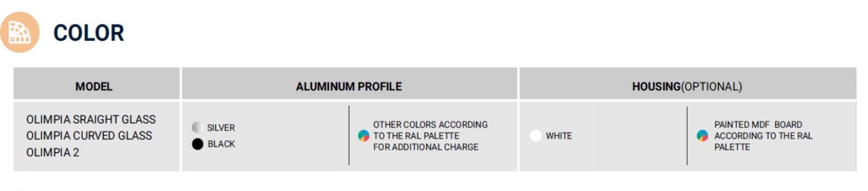Click the RAL multicolor icon under Aluminum Profile
Image resolution: width=868 pixels, height=191 pixels.
click(363, 136)
